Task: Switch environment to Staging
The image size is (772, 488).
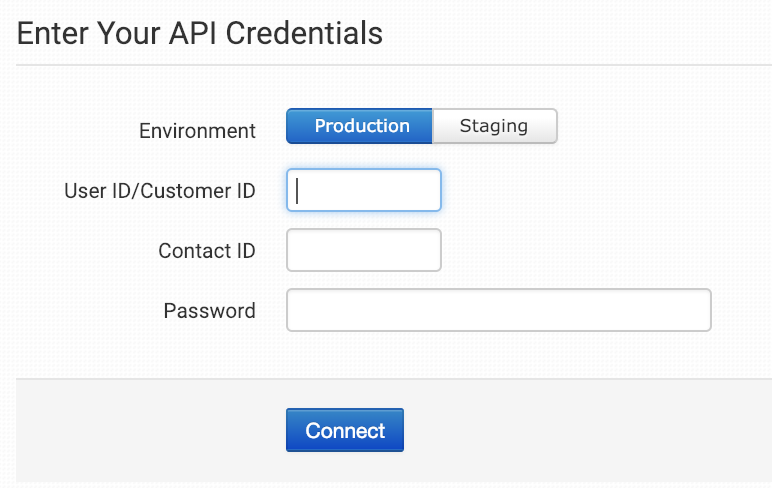Action: pyautogui.click(x=494, y=127)
